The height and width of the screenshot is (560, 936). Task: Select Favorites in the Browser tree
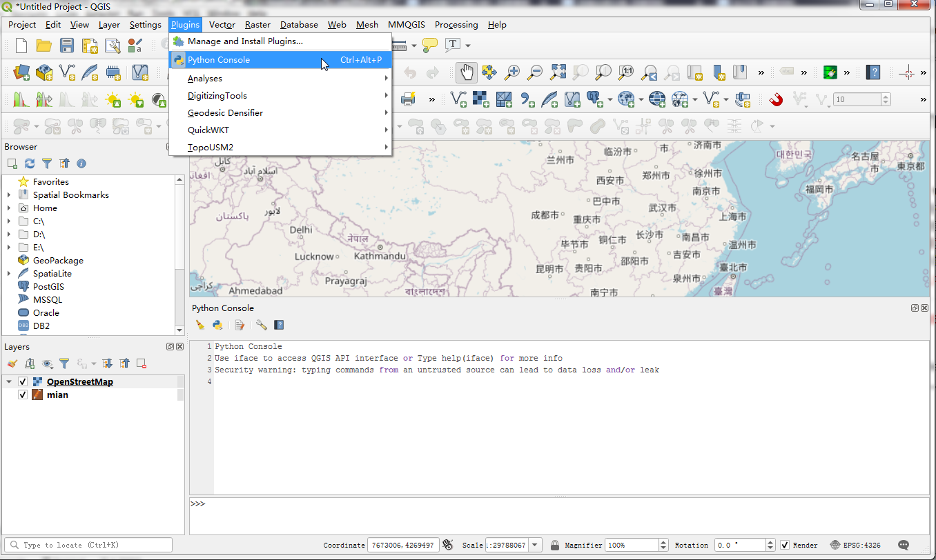(51, 182)
